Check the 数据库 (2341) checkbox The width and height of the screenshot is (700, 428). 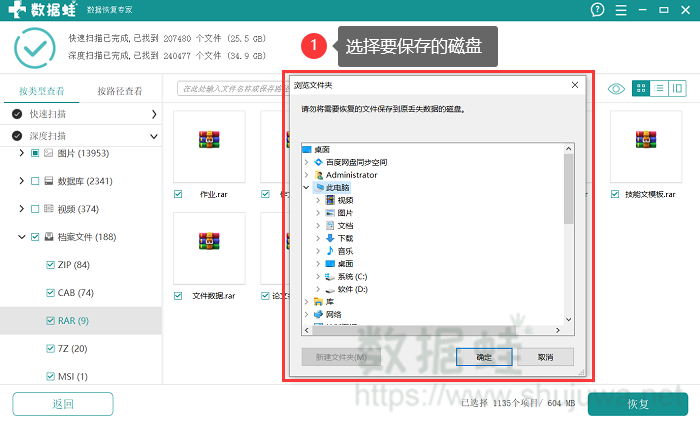pyautogui.click(x=35, y=181)
